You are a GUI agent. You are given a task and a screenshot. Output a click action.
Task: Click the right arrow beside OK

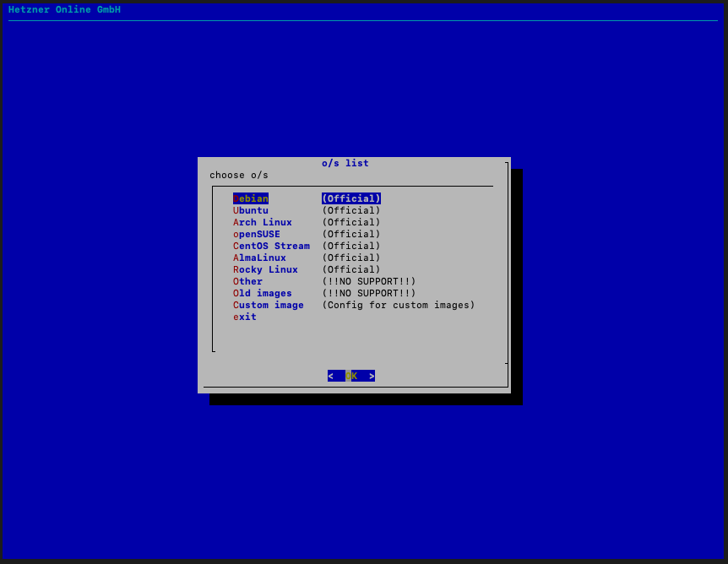[371, 376]
